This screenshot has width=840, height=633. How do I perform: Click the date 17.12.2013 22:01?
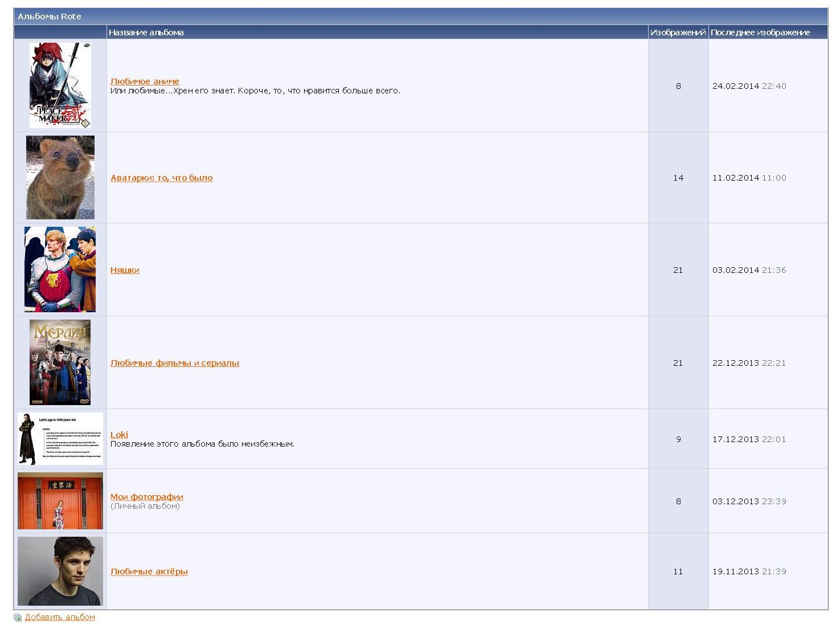[749, 439]
